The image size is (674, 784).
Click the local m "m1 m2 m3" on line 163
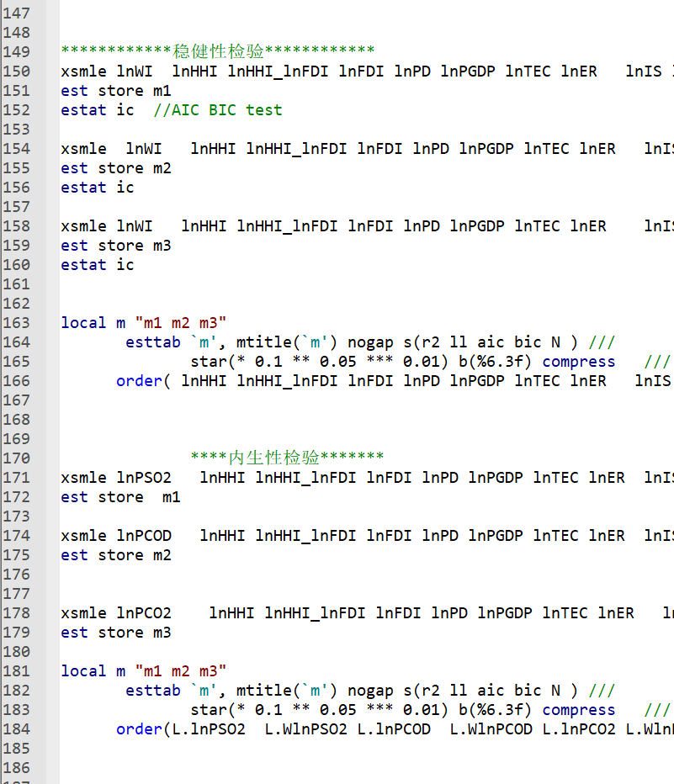click(x=144, y=323)
